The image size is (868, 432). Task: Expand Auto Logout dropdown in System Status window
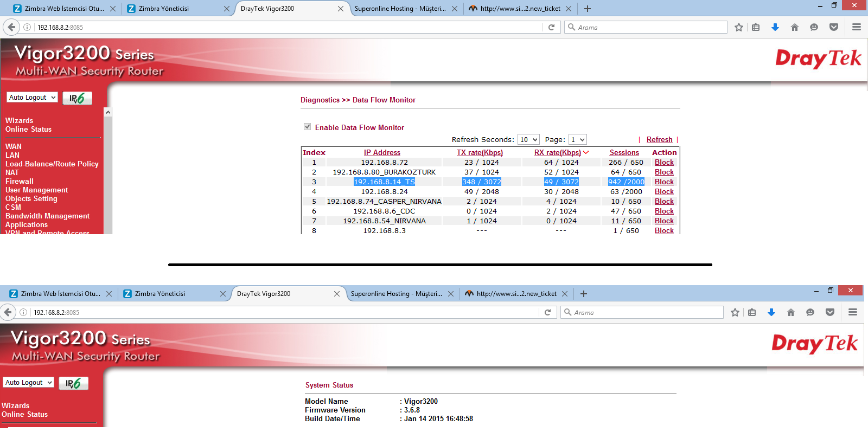[28, 383]
